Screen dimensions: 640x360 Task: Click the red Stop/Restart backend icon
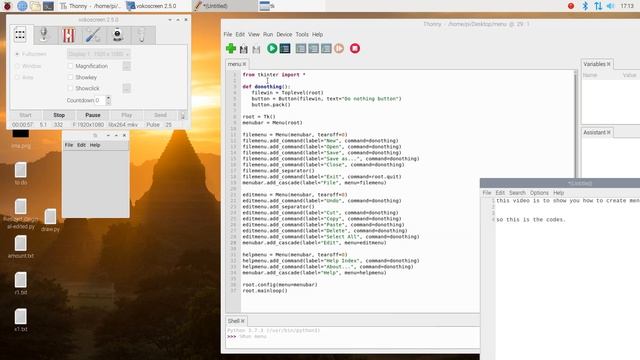pos(355,49)
